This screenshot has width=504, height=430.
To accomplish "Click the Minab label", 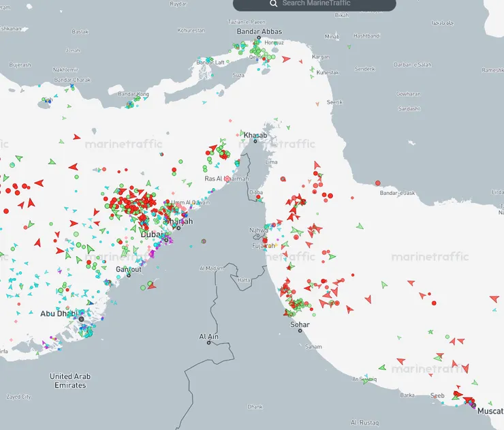I will point(332,36).
